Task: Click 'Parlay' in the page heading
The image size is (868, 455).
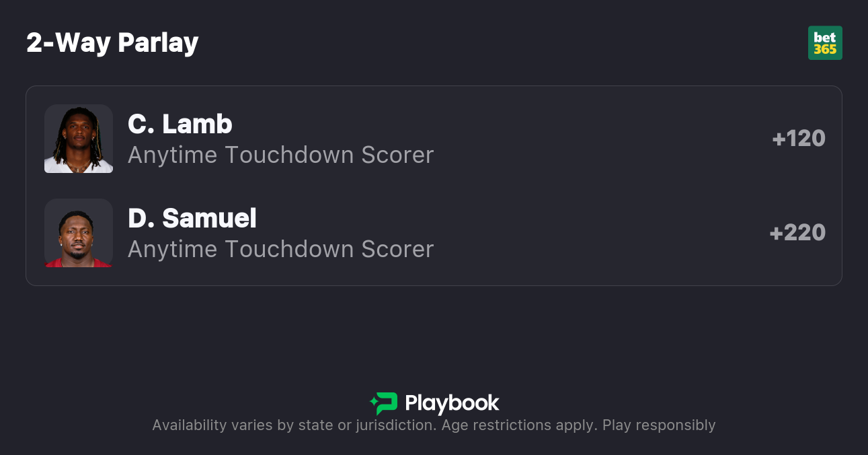Action: [158, 42]
